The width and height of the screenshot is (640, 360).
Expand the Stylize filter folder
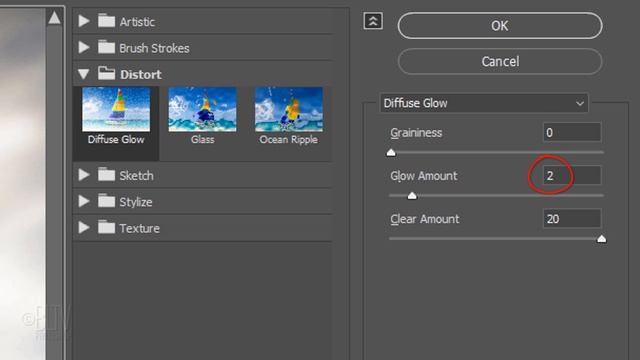[84, 201]
